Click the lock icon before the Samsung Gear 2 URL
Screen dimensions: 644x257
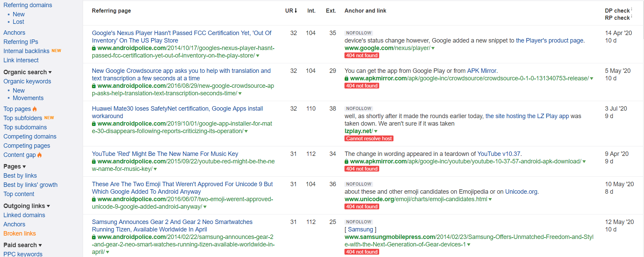tap(94, 237)
